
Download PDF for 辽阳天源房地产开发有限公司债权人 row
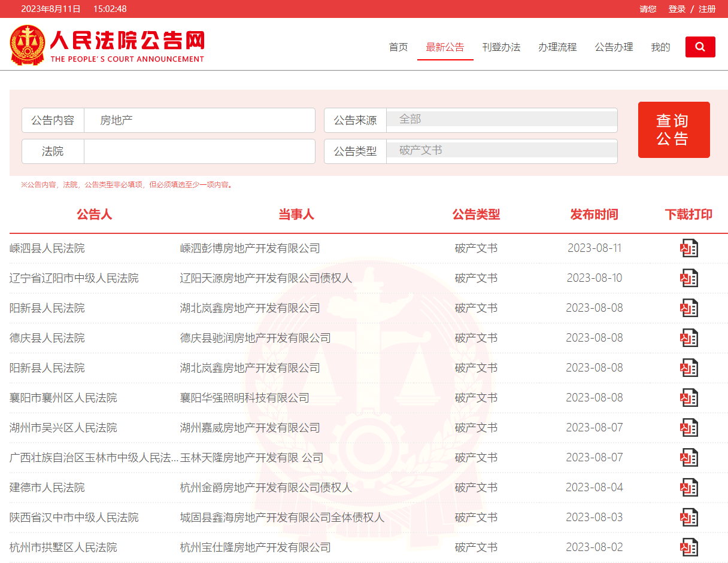click(x=688, y=278)
